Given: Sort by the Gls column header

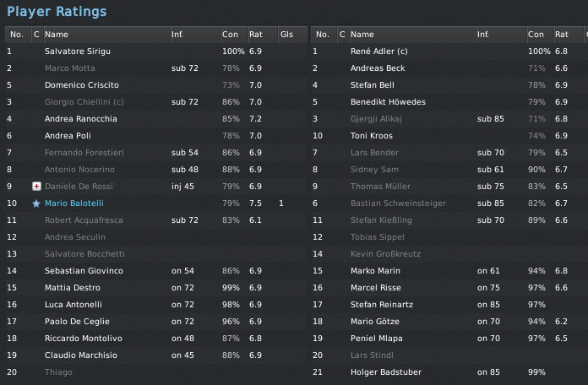Looking at the screenshot, I should coord(287,35).
